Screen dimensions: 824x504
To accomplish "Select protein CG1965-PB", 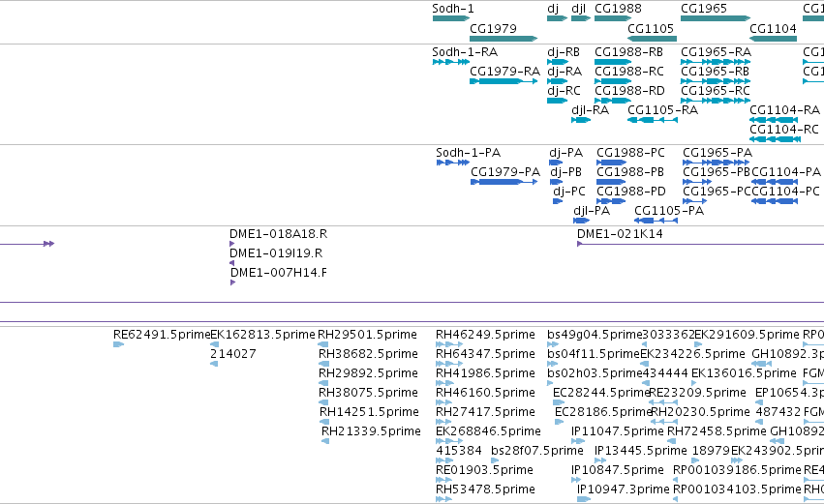I will point(697,182).
